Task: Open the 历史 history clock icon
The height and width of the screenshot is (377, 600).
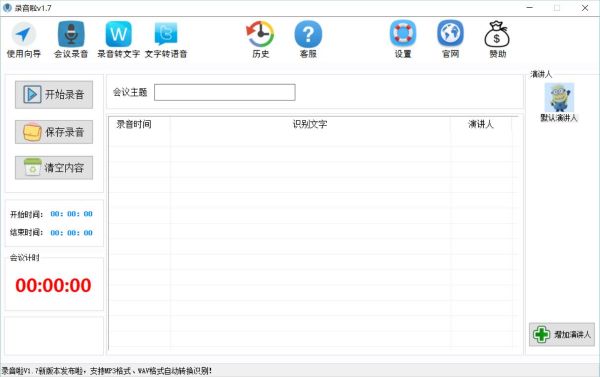Action: pyautogui.click(x=261, y=40)
